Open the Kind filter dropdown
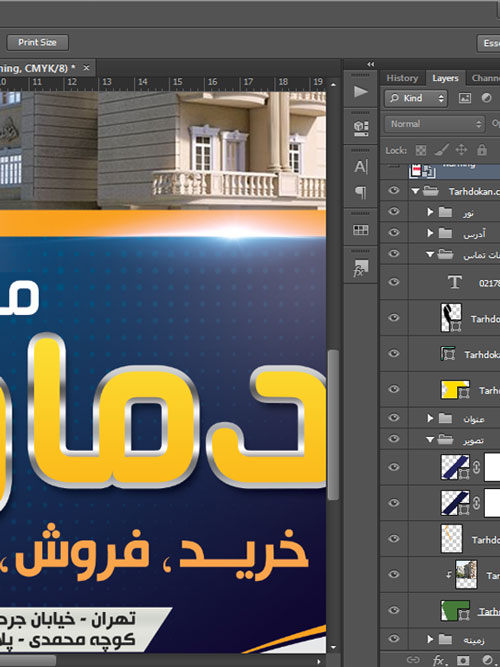This screenshot has width=500, height=667. [x=416, y=98]
